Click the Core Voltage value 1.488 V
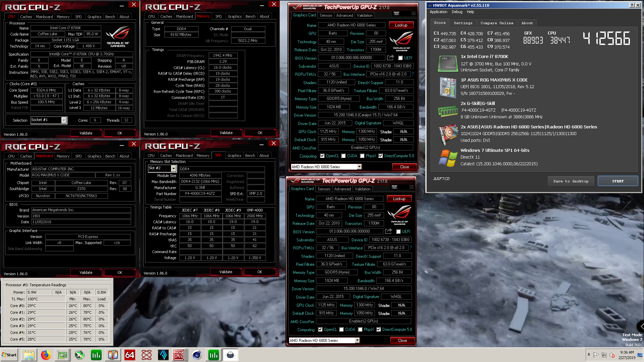The height and width of the screenshot is (362, 644). point(89,46)
